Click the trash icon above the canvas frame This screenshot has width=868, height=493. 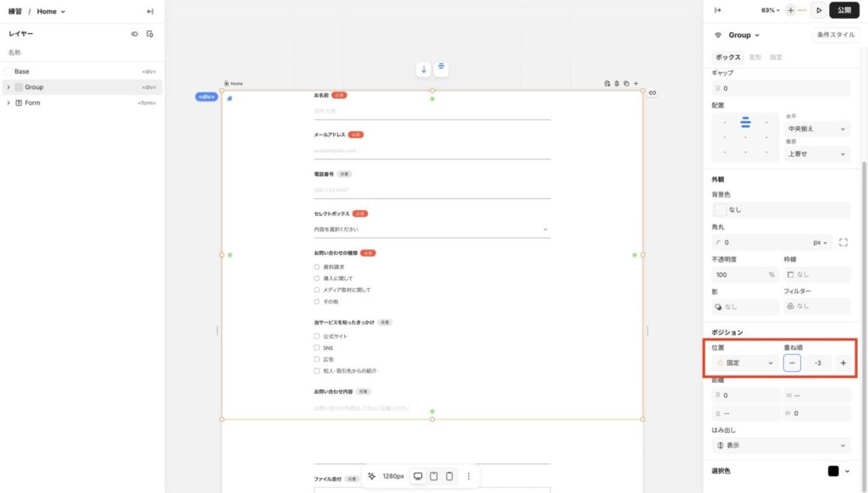pyautogui.click(x=616, y=83)
